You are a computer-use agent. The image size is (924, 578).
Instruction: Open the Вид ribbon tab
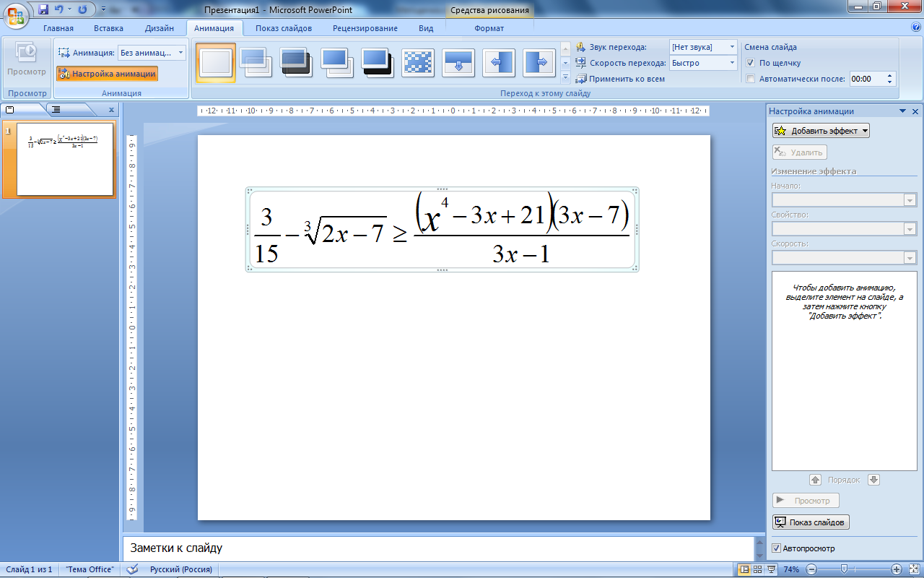426,28
